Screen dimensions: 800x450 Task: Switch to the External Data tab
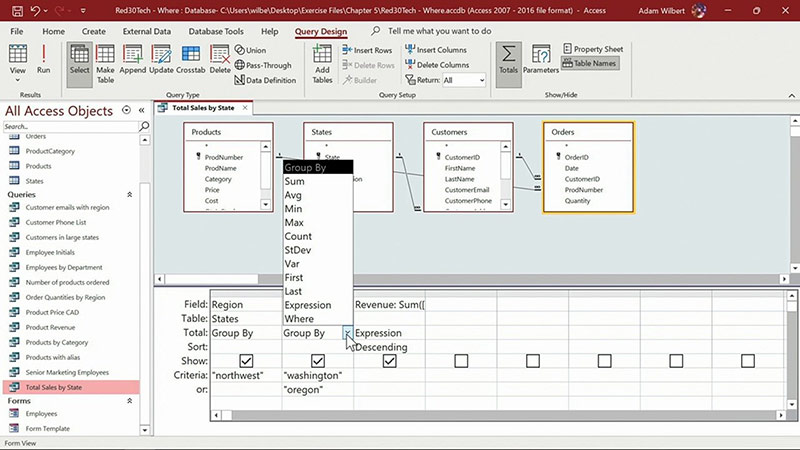147,31
